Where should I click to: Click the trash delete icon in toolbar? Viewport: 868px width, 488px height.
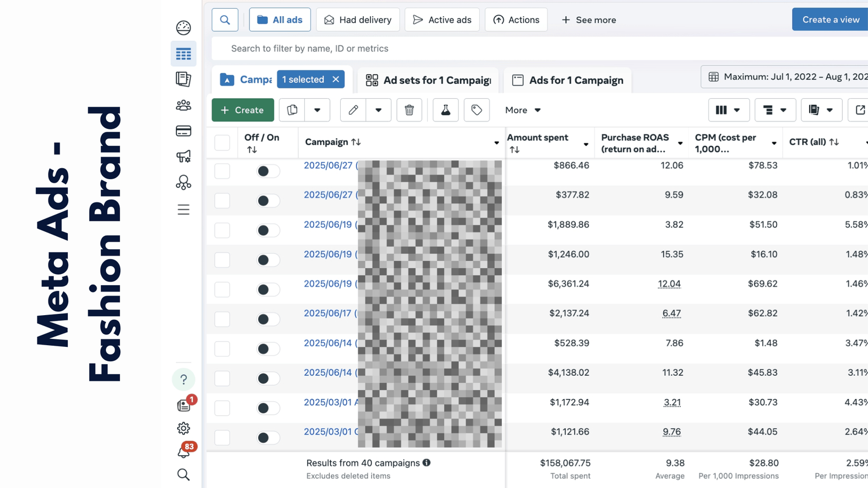(409, 110)
